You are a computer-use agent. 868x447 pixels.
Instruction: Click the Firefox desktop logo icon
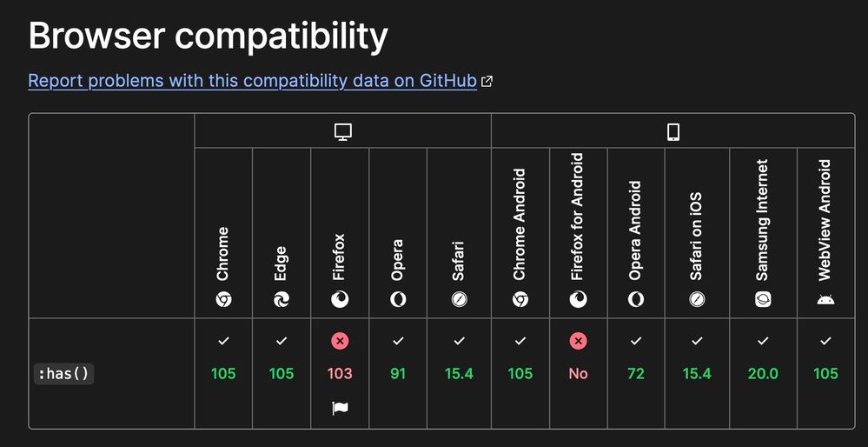[x=340, y=300]
